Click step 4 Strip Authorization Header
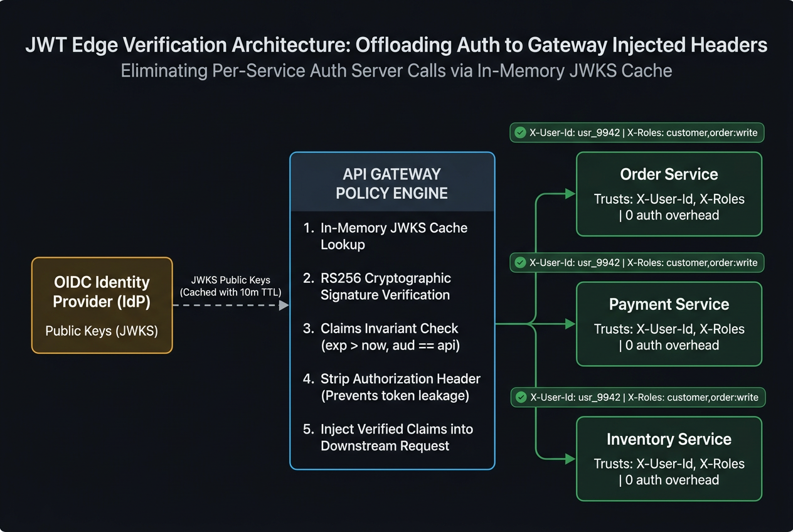This screenshot has width=793, height=532. coord(392,387)
